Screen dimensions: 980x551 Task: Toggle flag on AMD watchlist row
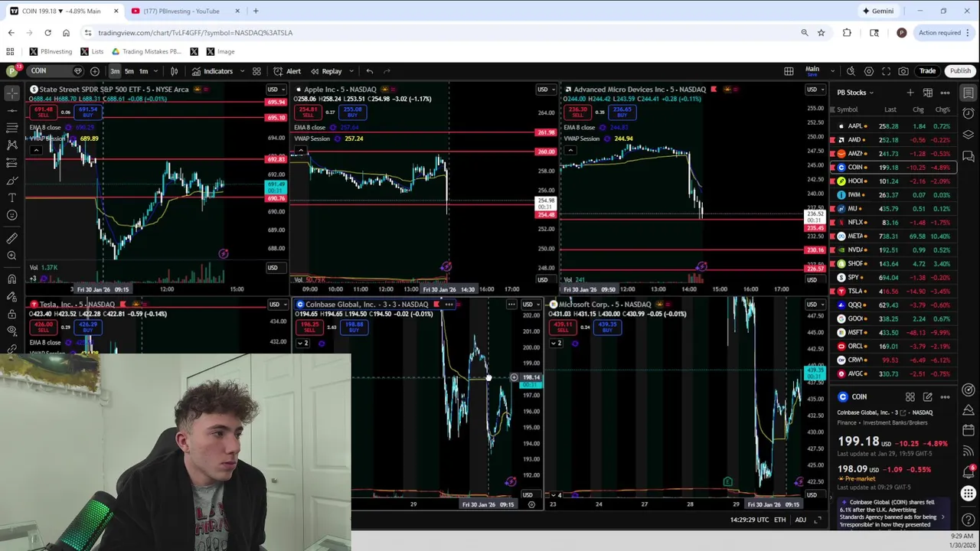(x=832, y=139)
